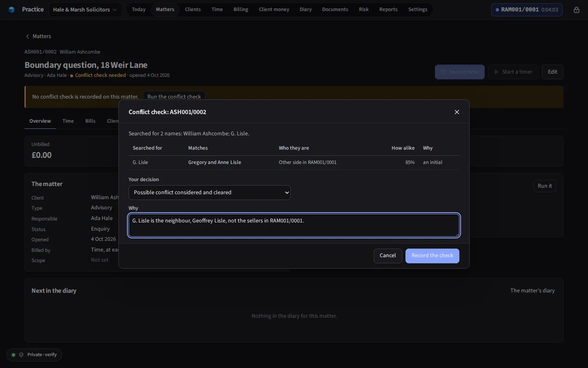Image resolution: width=588 pixels, height=368 pixels.
Task: Open the Hale & Marsh Solicitors firm switcher
Action: pyautogui.click(x=85, y=9)
